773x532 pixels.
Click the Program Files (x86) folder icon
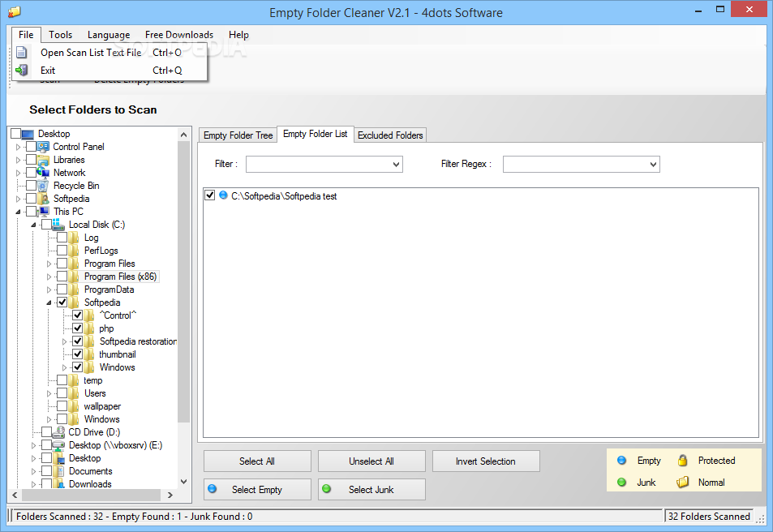74,277
